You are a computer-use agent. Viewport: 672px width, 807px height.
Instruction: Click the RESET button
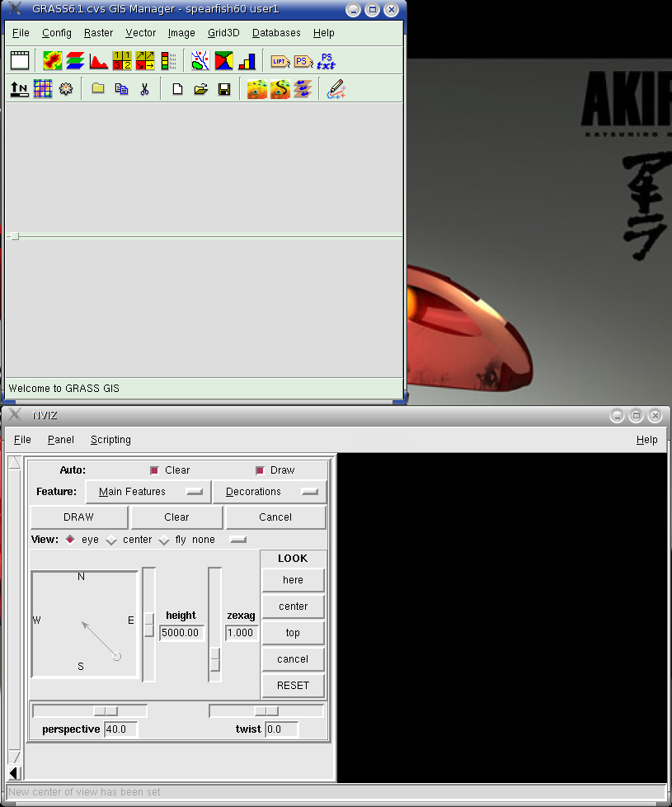[293, 686]
